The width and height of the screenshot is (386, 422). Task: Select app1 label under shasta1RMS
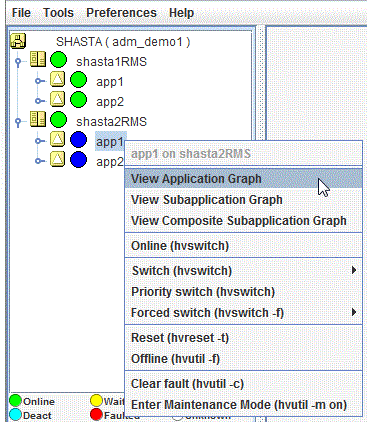click(x=110, y=82)
